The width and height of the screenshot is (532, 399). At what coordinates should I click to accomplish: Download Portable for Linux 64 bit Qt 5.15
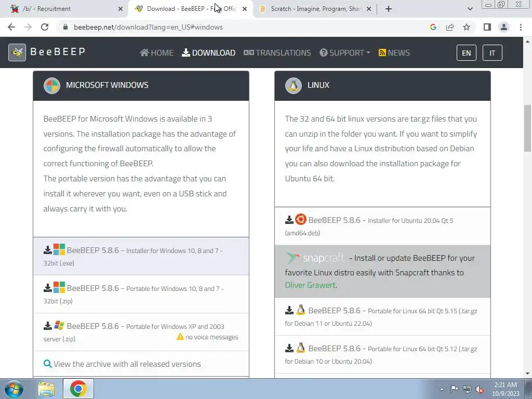click(382, 316)
